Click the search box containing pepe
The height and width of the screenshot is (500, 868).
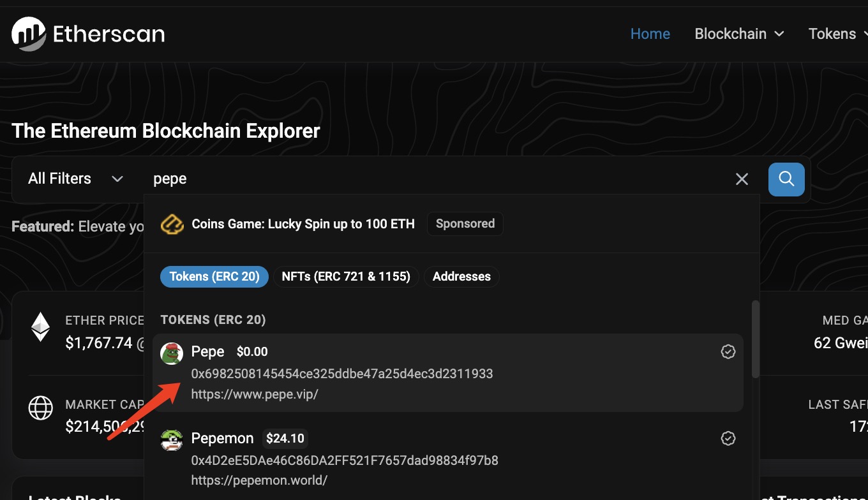point(434,179)
